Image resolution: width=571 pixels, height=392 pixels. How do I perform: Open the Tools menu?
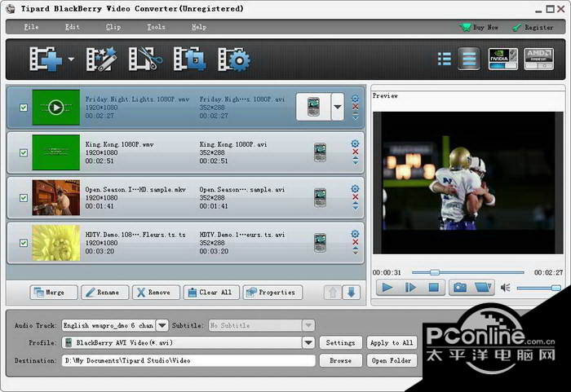pos(155,27)
